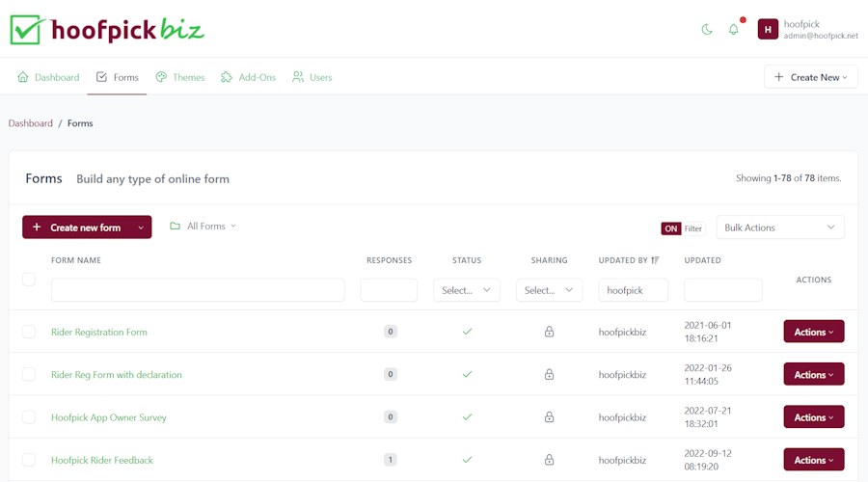Click the hoofpick biz logo
This screenshot has height=482, width=868.
pos(107,30)
